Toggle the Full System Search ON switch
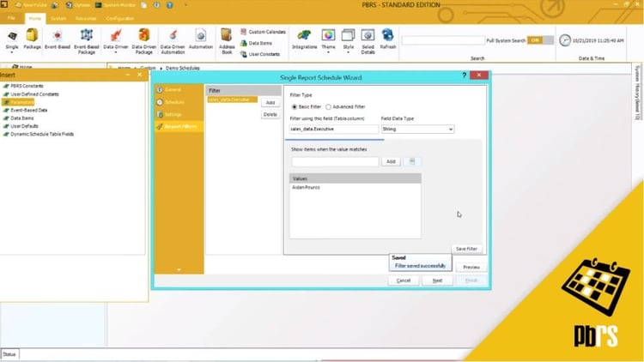This screenshot has height=362, width=644. click(540, 40)
